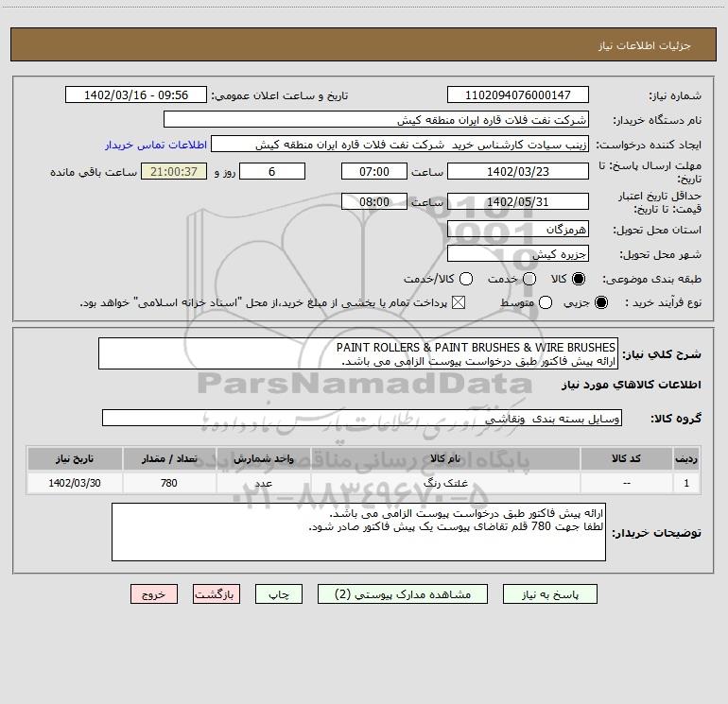Screen dimensions: 728x704
Task: Click the تاریخ نیاز column header
Action: (75, 459)
